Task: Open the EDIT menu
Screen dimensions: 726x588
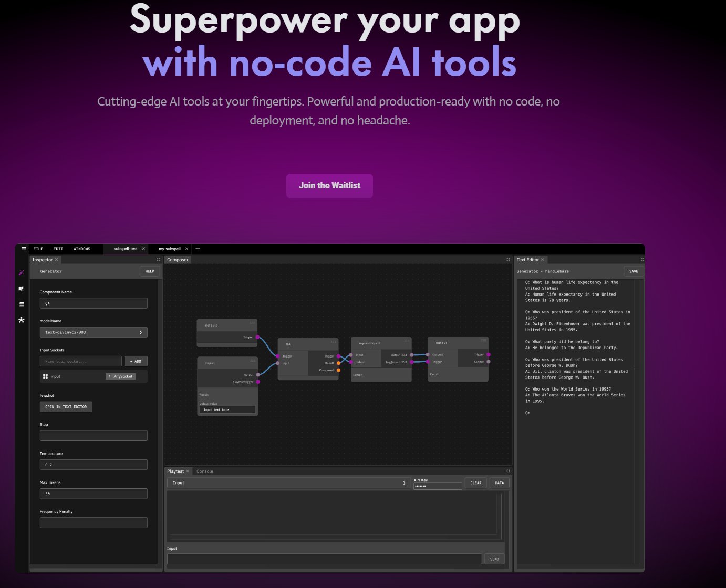Action: click(x=58, y=249)
